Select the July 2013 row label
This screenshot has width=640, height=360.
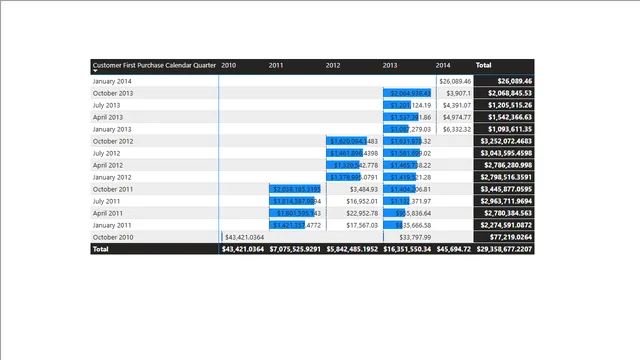click(107, 105)
